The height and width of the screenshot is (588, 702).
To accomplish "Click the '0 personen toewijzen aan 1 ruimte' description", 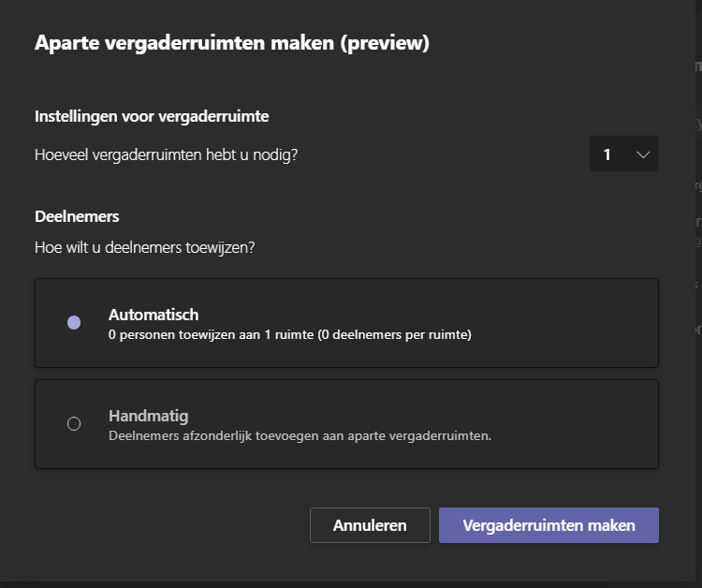I will pyautogui.click(x=289, y=334).
